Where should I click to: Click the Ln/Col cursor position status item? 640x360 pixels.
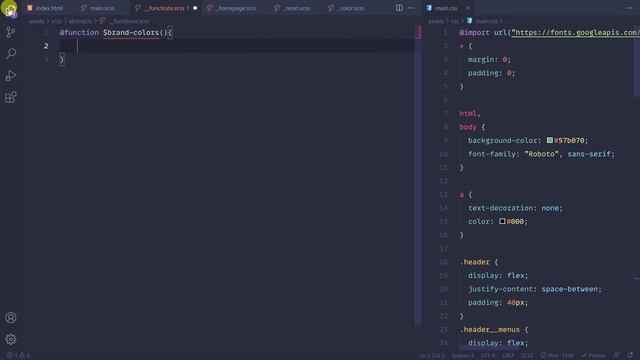pos(432,356)
